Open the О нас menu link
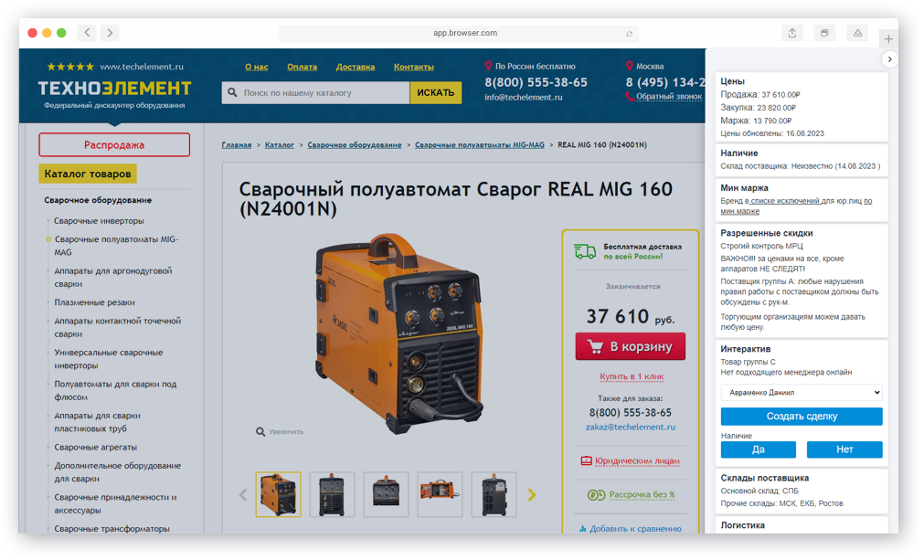Screen dimensions: 924x560 [x=256, y=67]
